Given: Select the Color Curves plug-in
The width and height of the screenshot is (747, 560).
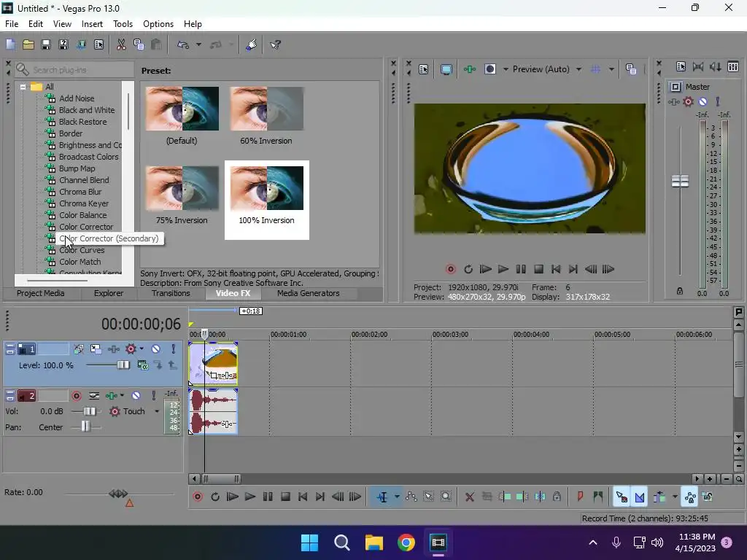Looking at the screenshot, I should [82, 250].
